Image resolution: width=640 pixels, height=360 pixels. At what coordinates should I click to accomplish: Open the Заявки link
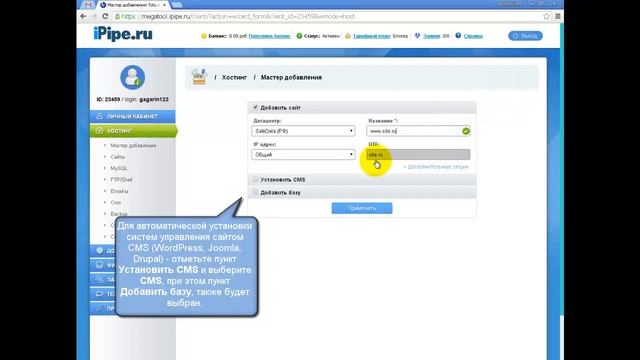point(432,36)
